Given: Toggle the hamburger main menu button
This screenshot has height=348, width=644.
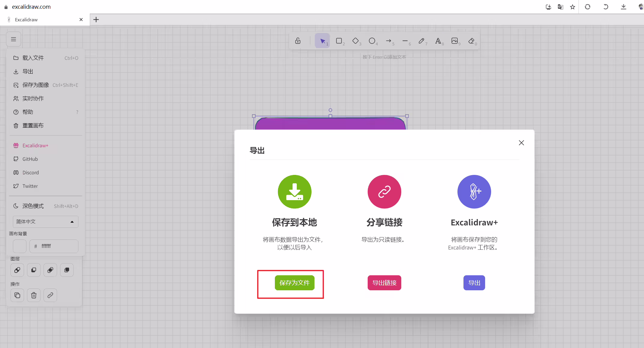Looking at the screenshot, I should (14, 39).
